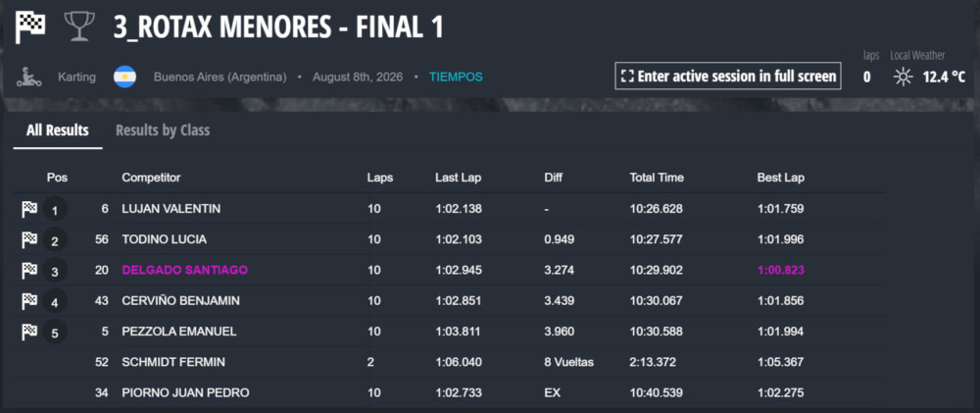Click the fullscreen brackets icon in the session button
980x413 pixels.
[627, 77]
